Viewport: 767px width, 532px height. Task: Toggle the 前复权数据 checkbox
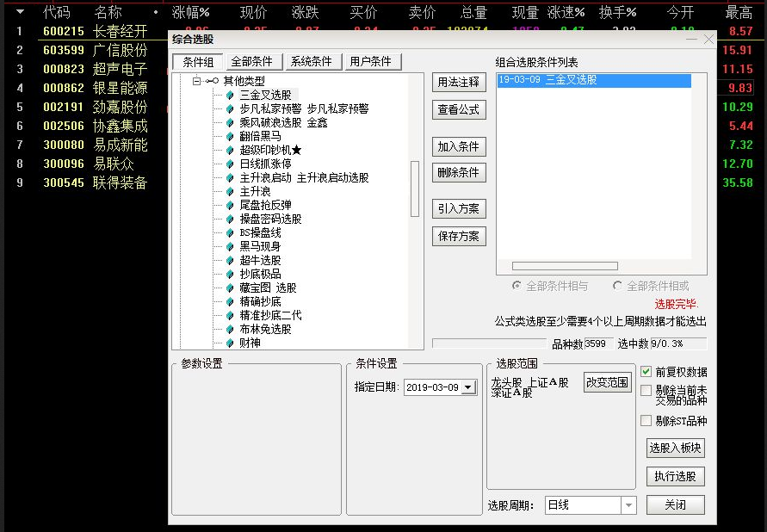(x=646, y=372)
